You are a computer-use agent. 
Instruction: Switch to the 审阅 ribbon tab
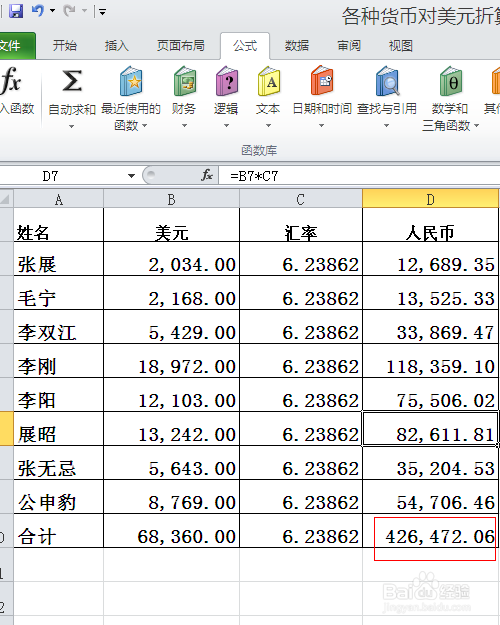(348, 45)
